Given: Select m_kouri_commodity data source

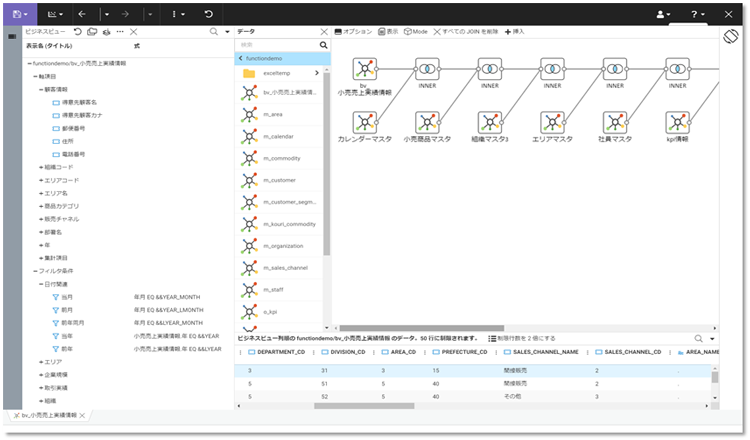Looking at the screenshot, I should pyautogui.click(x=279, y=224).
